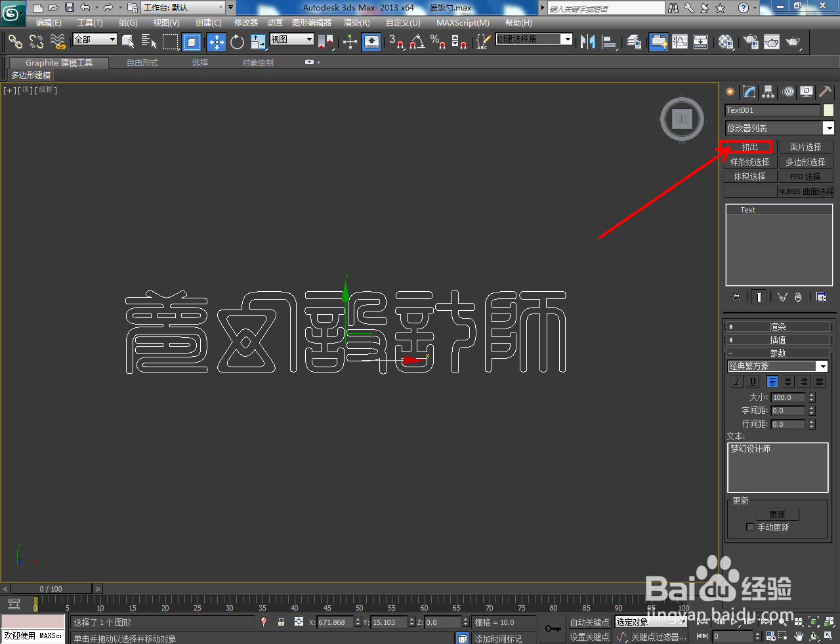Viewport: 840px width, 644px height.
Task: Click the 大小 size value field
Action: 788,397
